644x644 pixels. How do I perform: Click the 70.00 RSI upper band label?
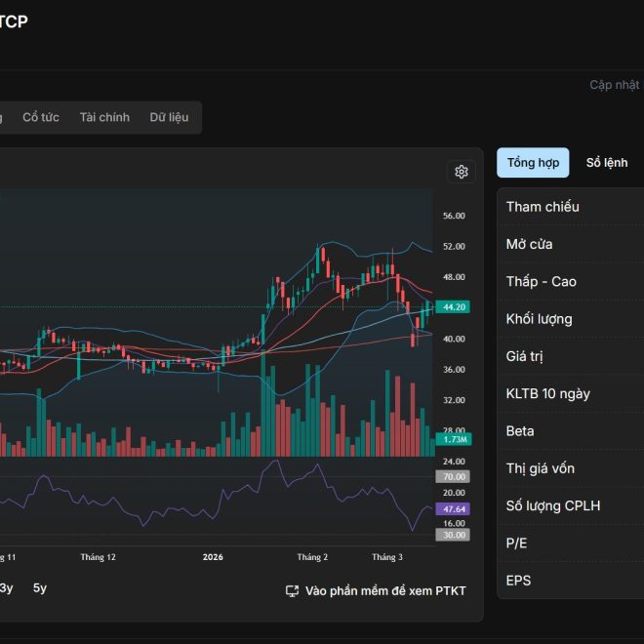454,476
